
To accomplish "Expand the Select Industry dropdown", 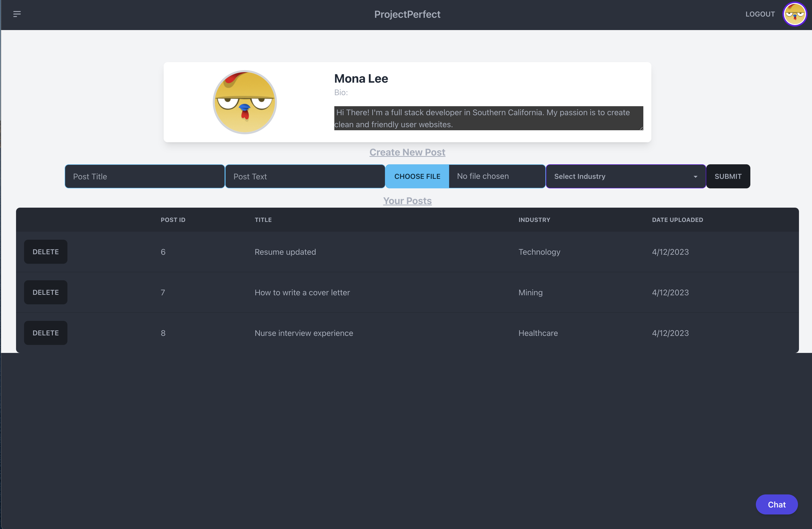I will [626, 176].
